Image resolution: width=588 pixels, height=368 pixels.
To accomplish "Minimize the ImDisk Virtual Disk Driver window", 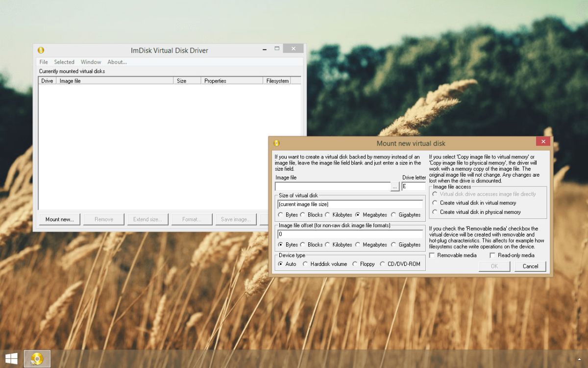I will point(264,49).
